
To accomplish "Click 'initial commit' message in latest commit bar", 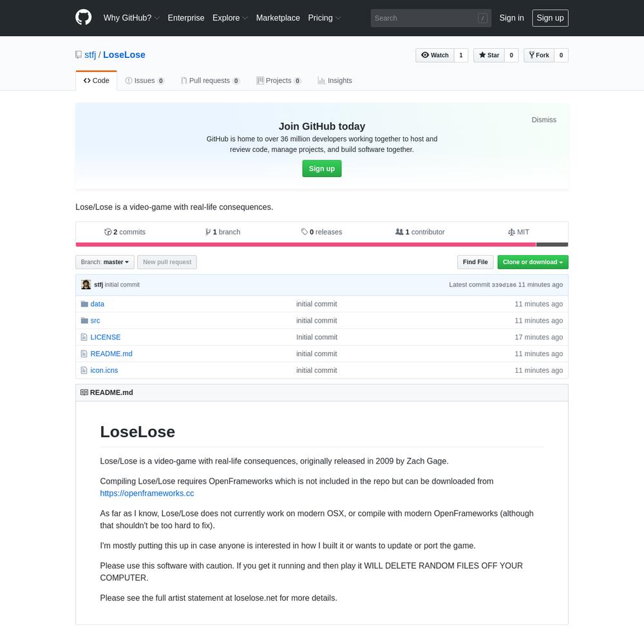I will coord(122,285).
